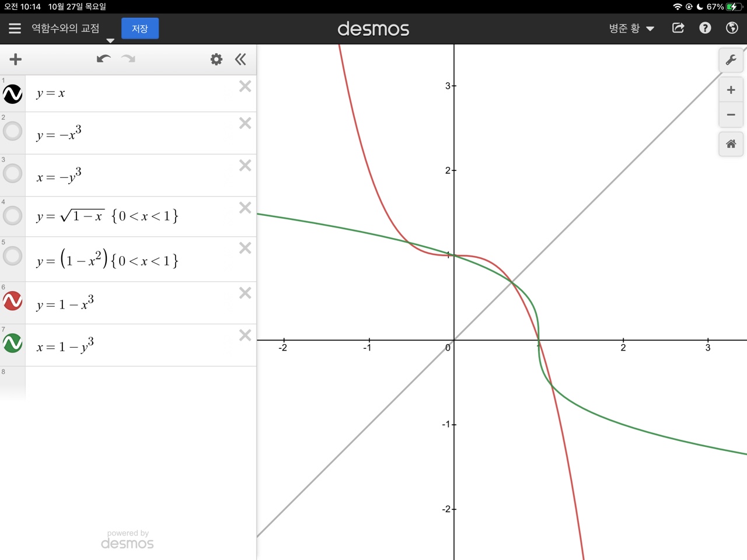Add a new item with the plus icon

click(x=16, y=59)
